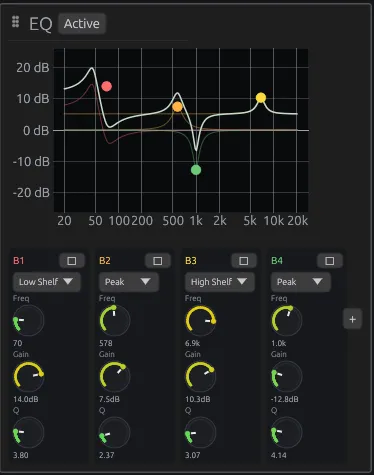Click the 6.9k frequency value text
The width and height of the screenshot is (374, 475).
click(x=192, y=343)
